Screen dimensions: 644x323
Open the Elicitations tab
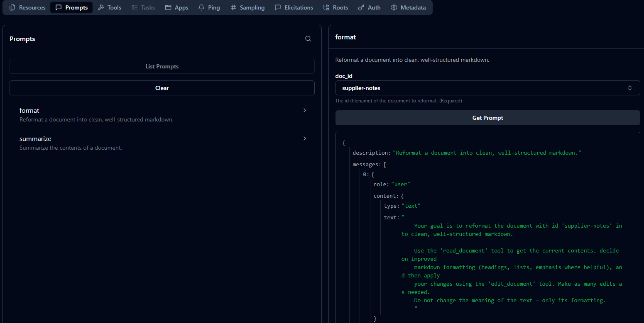[294, 7]
